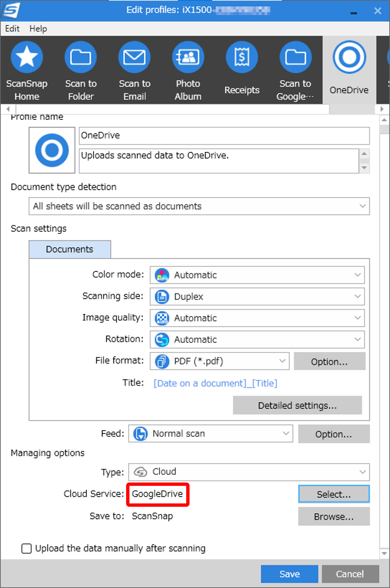Click the description field scroll up arrow
Viewport: 390px width, 588px height.
(364, 154)
